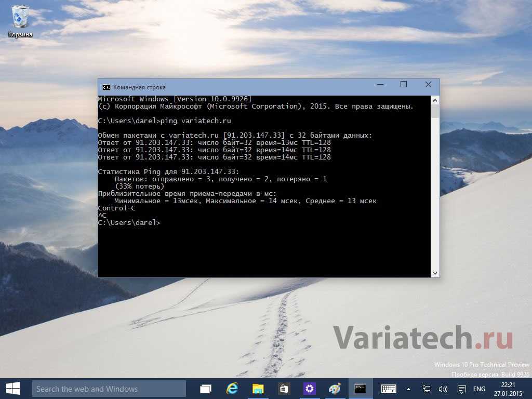Viewport: 532px width, 399px height.
Task: Switch input language via ENG indicator
Action: pyautogui.click(x=479, y=389)
